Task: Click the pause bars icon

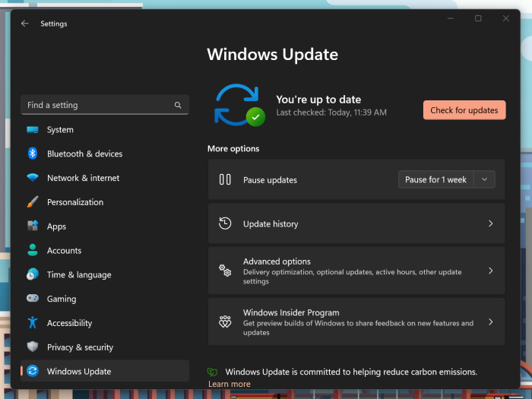Action: (225, 179)
